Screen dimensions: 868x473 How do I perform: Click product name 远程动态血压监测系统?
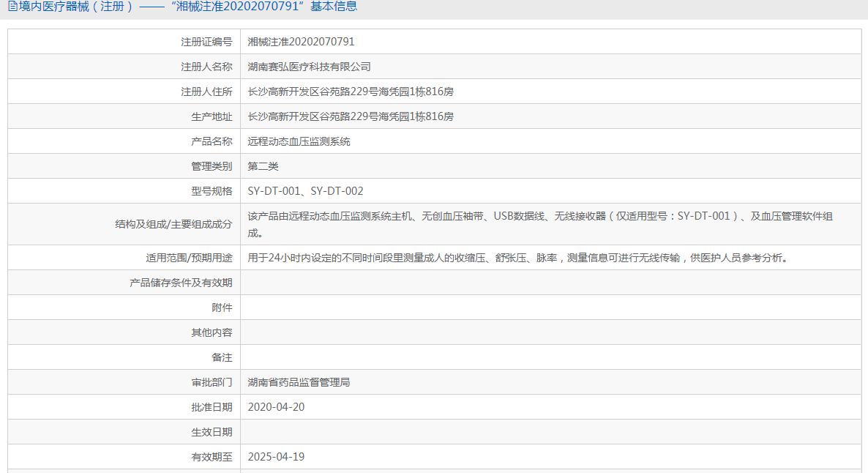(299, 141)
